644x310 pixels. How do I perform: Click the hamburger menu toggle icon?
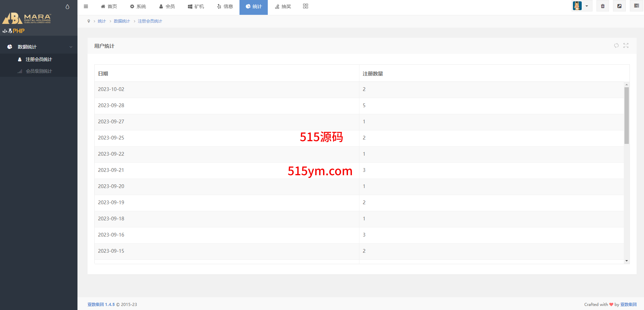click(86, 6)
